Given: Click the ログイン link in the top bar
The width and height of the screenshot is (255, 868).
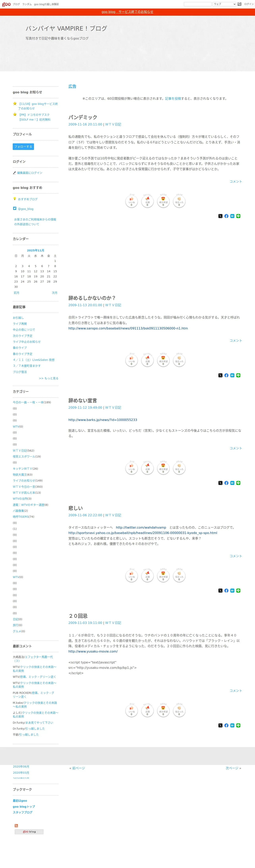Looking at the screenshot, I should 249,4.
